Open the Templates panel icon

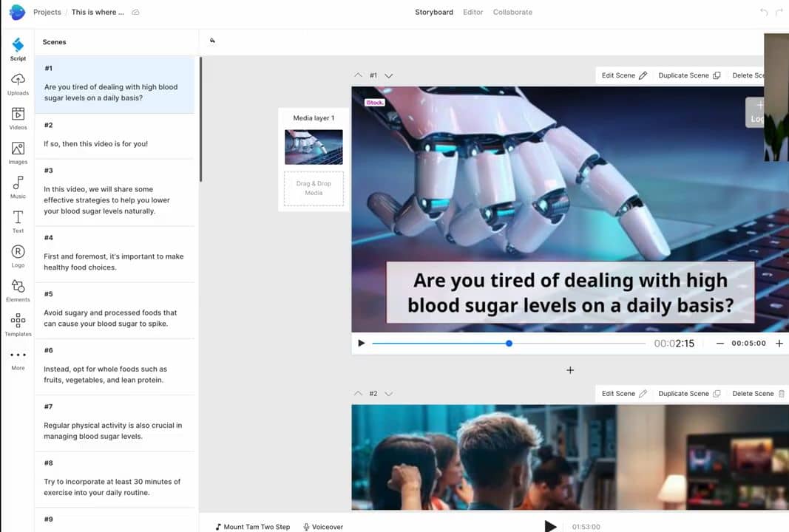pyautogui.click(x=18, y=321)
